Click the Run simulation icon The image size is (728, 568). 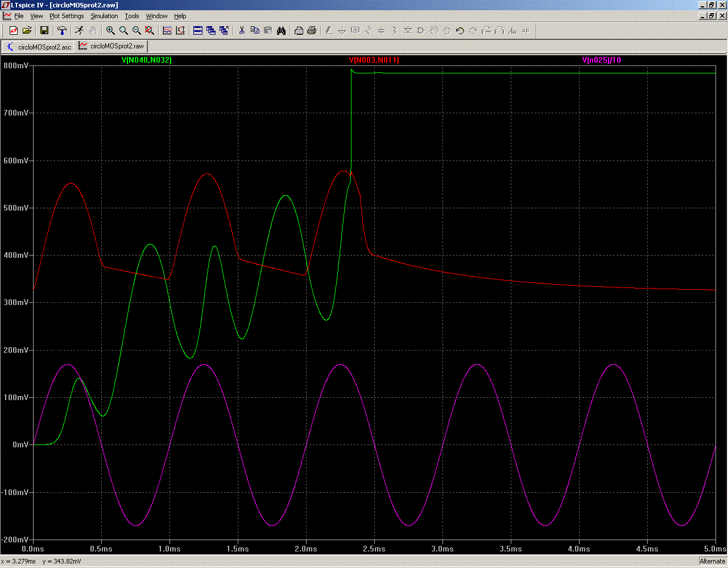tap(79, 31)
